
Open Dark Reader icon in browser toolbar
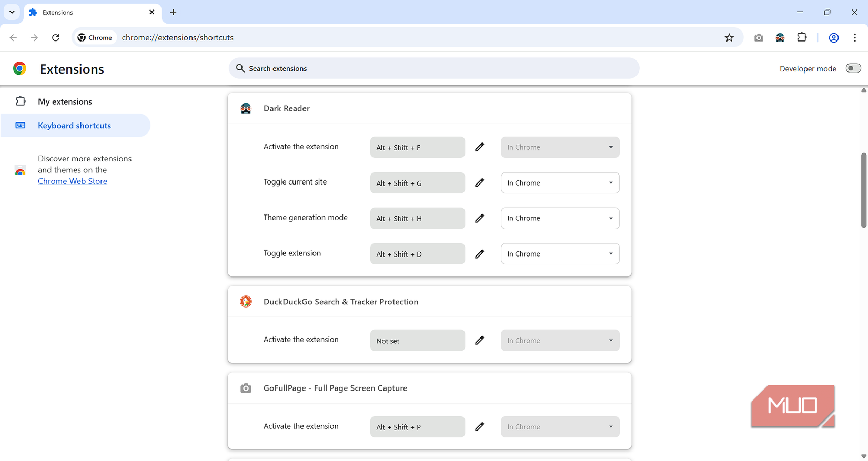coord(780,38)
